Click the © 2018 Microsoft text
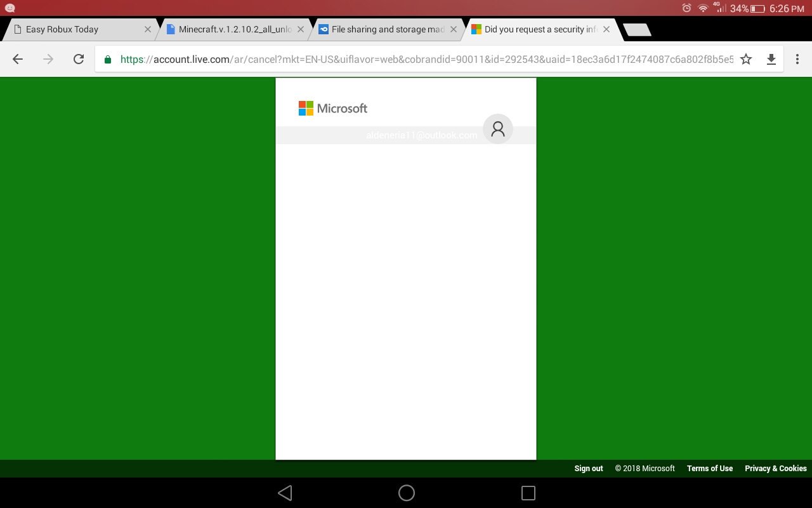Screen dimensions: 812x508 point(645,469)
